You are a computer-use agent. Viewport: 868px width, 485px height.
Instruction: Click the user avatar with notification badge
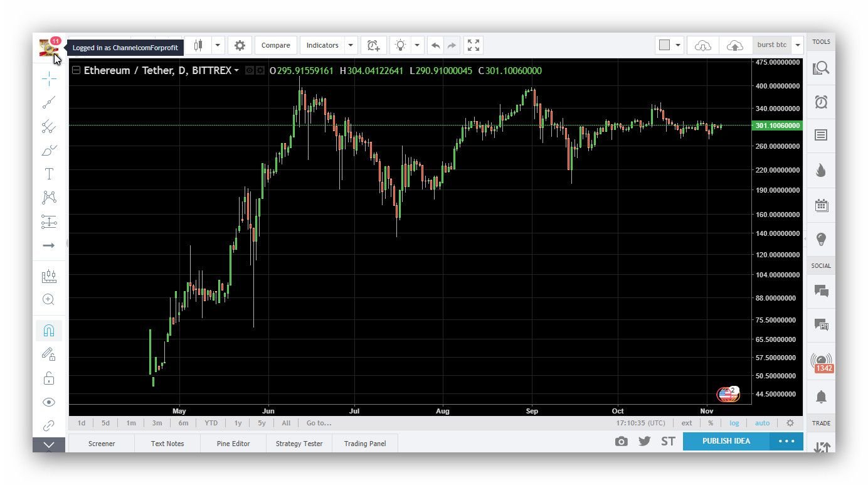click(49, 48)
